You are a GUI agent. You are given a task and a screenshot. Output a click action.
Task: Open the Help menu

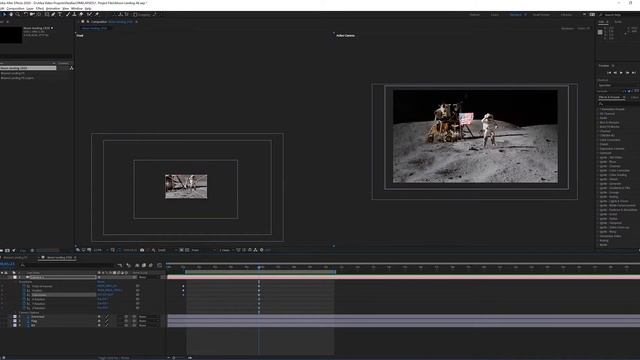tap(88, 8)
